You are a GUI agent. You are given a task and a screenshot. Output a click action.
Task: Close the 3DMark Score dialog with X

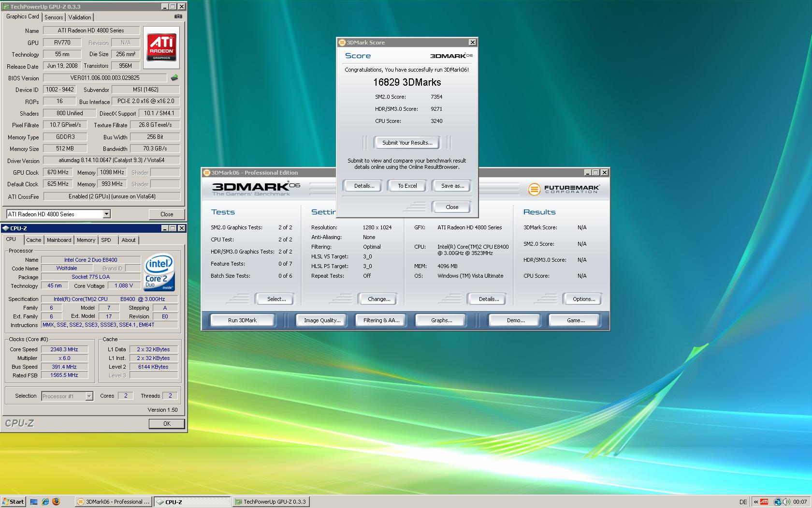pos(473,43)
